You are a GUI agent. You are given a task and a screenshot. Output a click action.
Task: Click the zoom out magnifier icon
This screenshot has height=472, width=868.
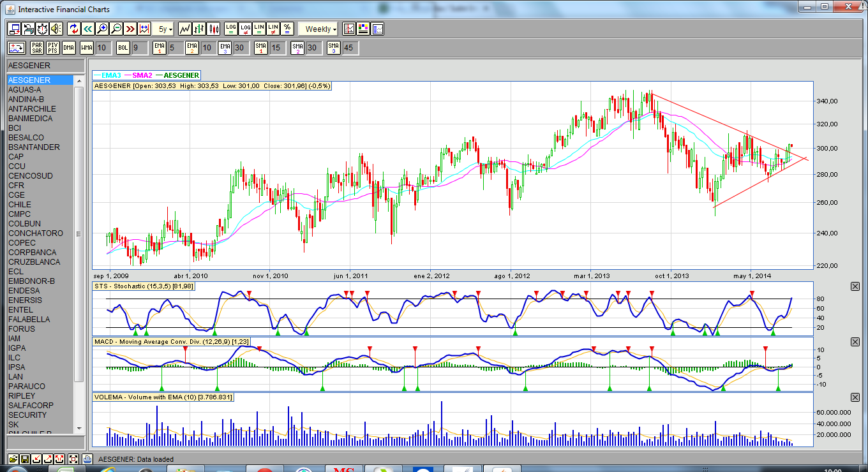pos(116,29)
